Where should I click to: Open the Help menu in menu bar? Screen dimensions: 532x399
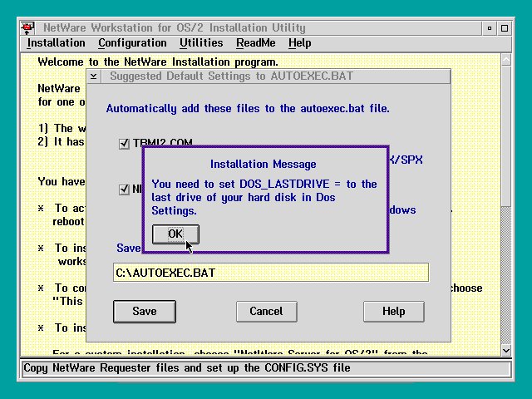coord(299,43)
